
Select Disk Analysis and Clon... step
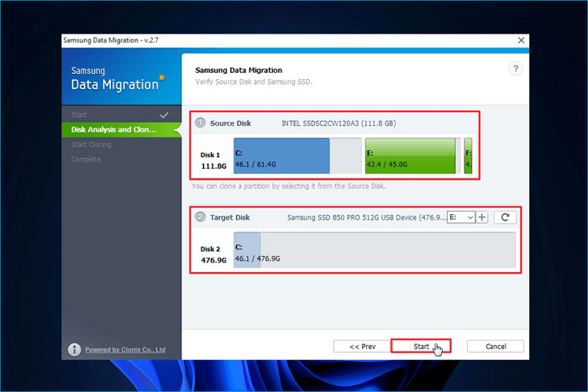121,129
